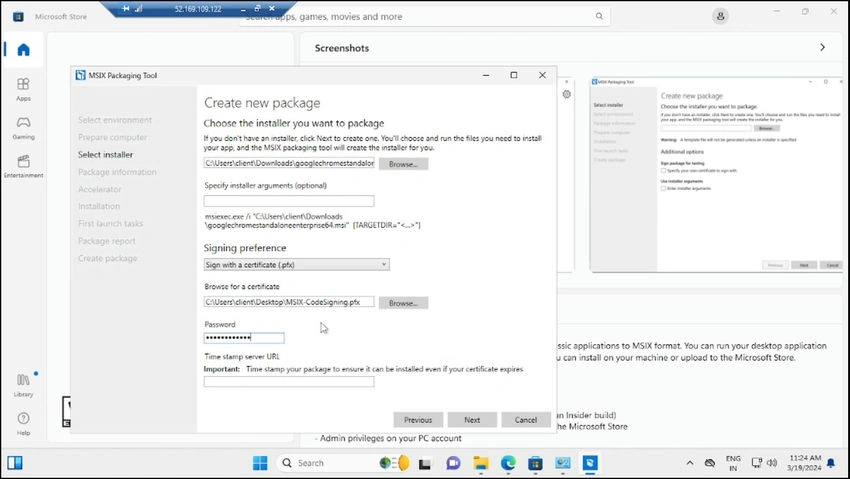850x479 pixels.
Task: Click certificate path input field
Action: [x=289, y=302]
